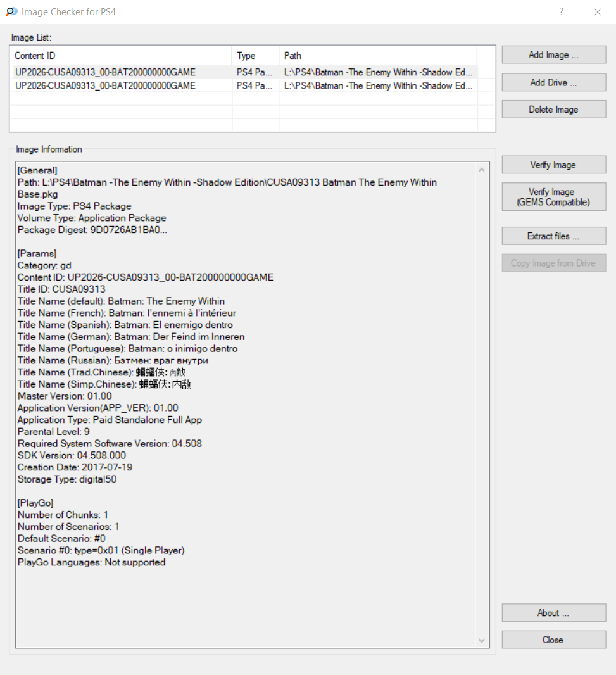616x675 pixels.
Task: Click the Image Type: PS4 Package line
Action: [75, 206]
